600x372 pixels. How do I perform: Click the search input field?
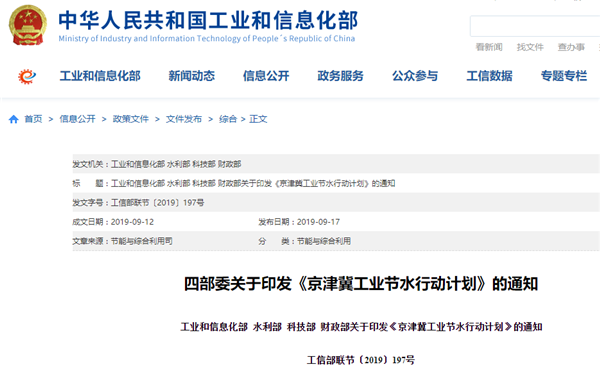point(535,26)
